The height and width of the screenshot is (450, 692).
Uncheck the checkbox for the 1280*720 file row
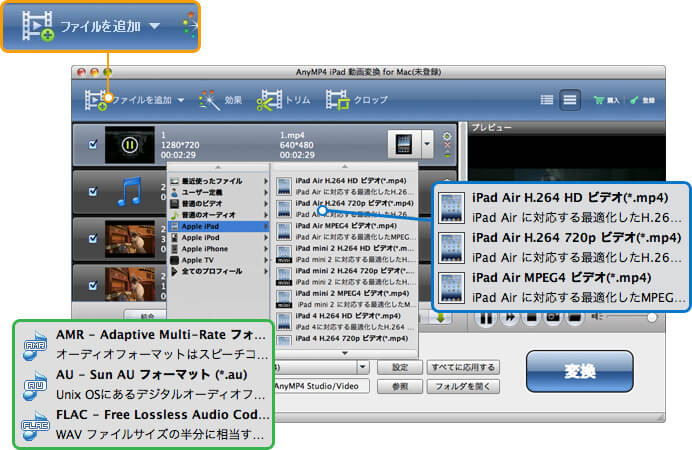[x=93, y=144]
